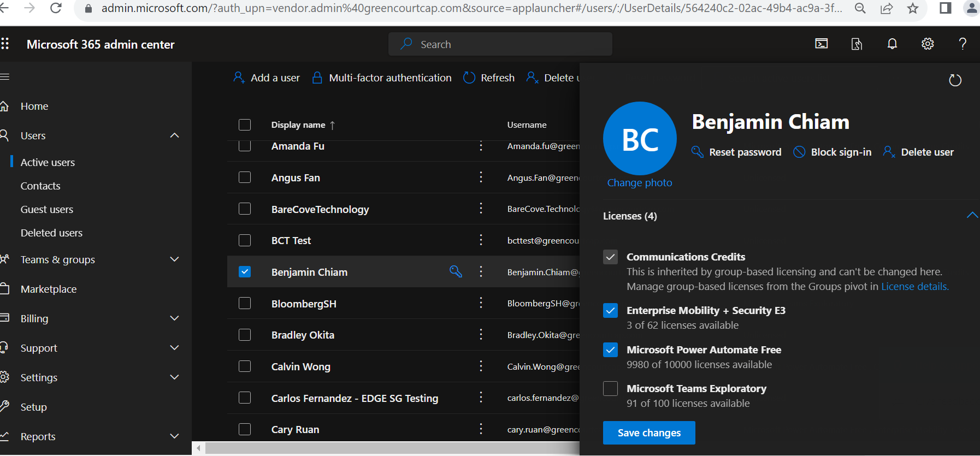Open Deleted users in navigation
The image size is (980, 456).
tap(51, 233)
